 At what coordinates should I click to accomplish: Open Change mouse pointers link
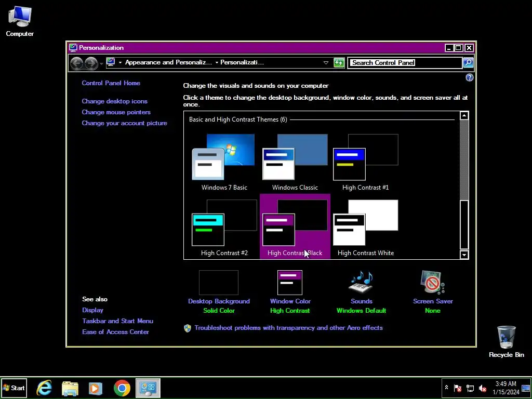coord(116,112)
